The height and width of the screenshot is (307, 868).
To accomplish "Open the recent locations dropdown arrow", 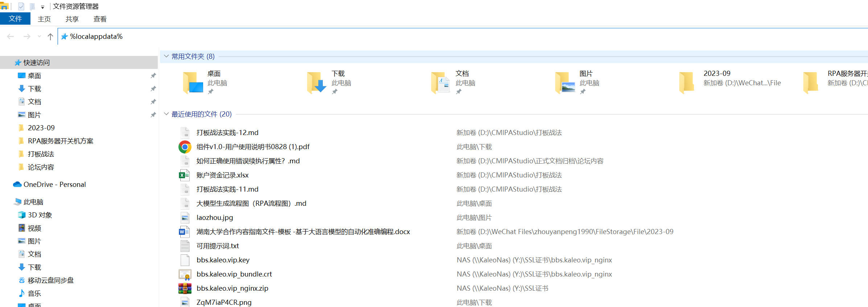I will click(39, 36).
